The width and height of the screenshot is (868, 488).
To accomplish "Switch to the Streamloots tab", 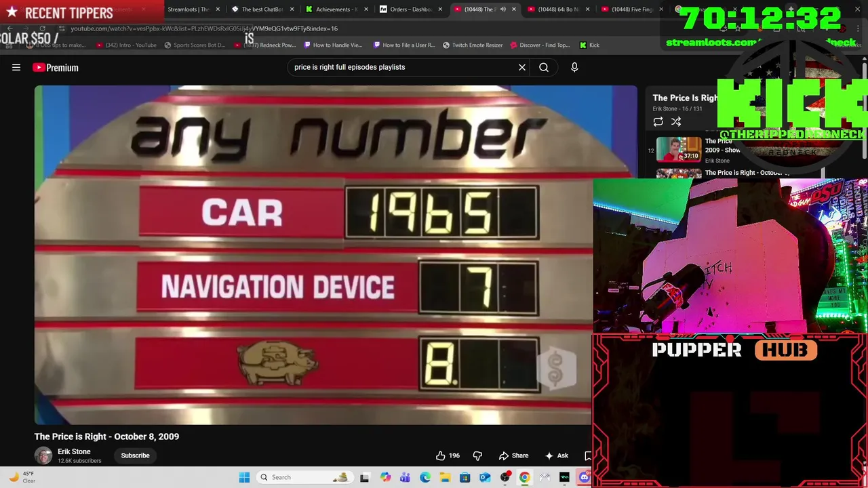I will pos(187,9).
